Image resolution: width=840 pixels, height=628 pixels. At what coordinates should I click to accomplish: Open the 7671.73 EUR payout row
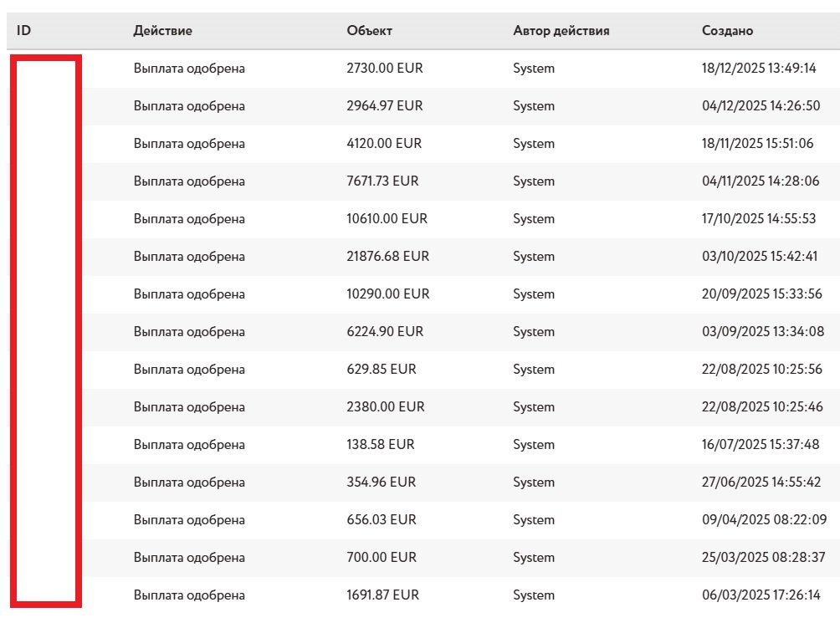382,181
